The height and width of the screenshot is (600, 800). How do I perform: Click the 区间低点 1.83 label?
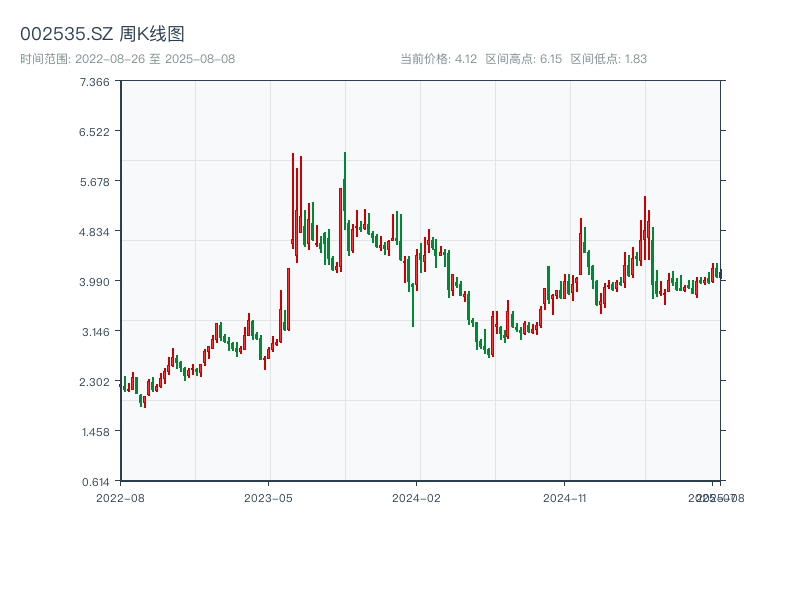(608, 59)
